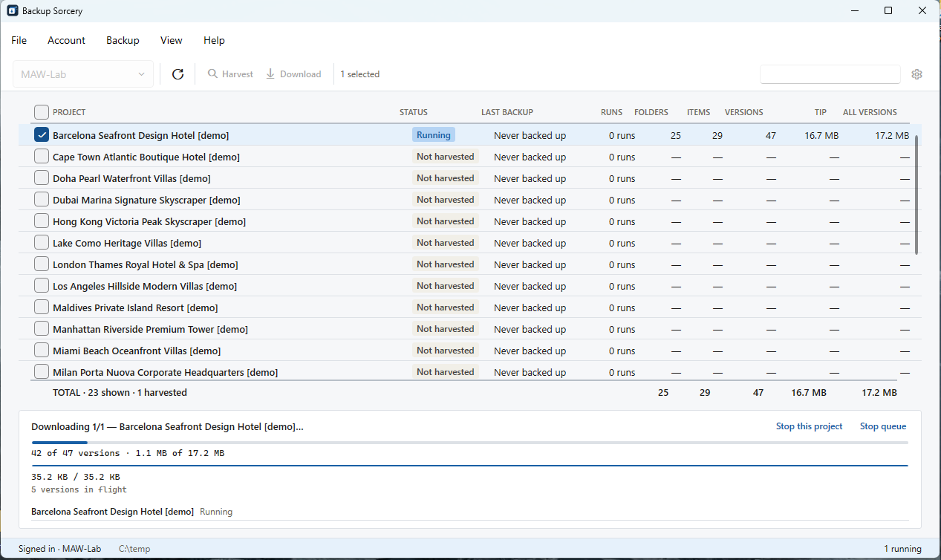Open the Account menu

66,40
